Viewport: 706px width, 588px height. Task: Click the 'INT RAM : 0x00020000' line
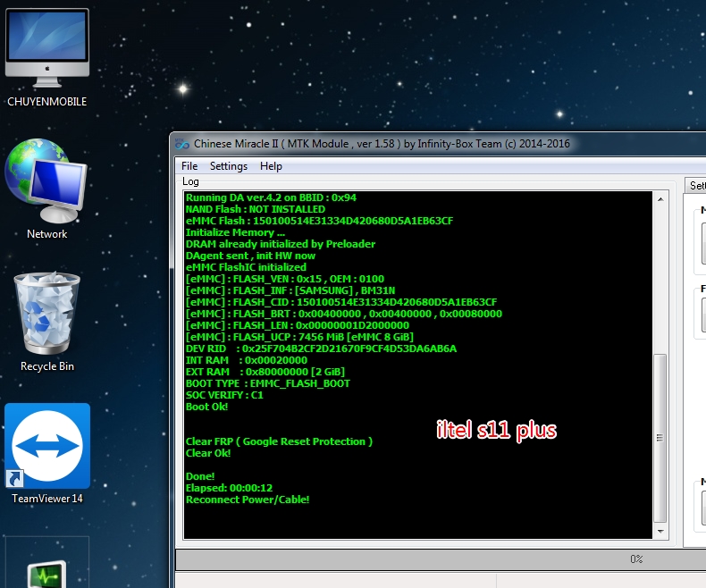click(247, 360)
